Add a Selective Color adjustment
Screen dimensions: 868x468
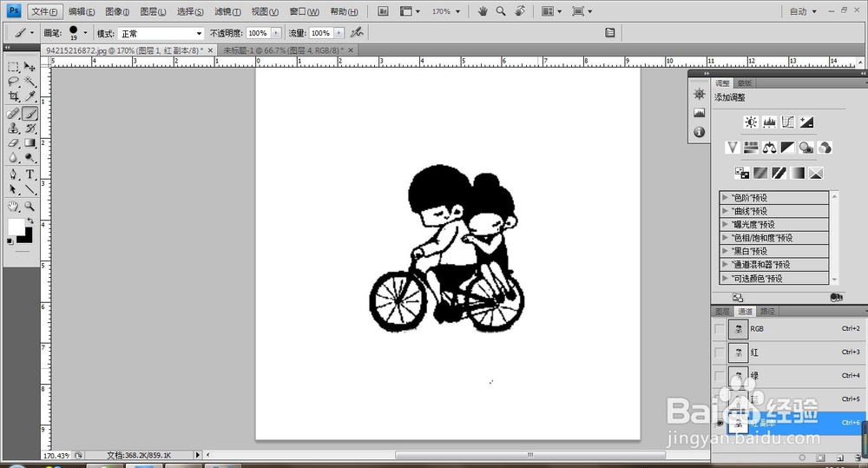pyautogui.click(x=815, y=174)
